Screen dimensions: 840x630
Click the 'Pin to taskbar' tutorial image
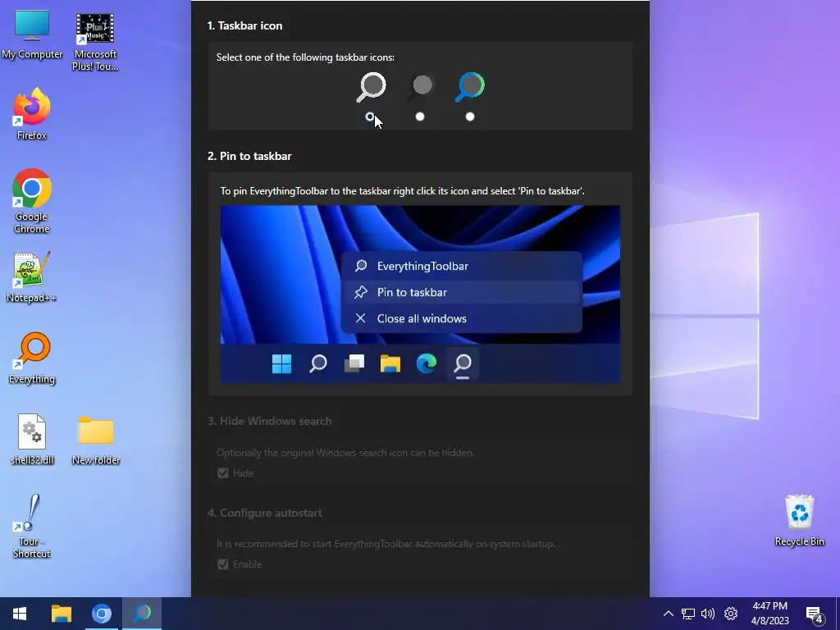[420, 294]
